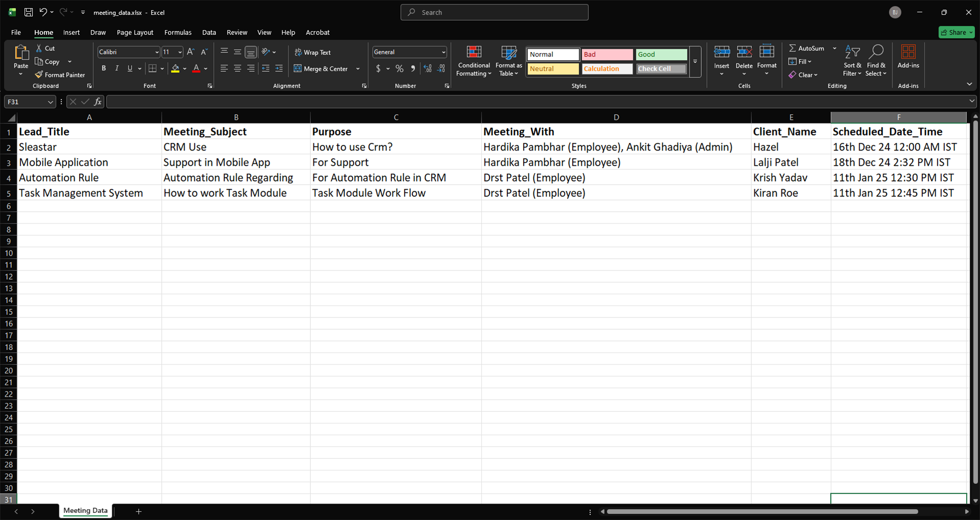Toggle Wrap Text for the cell
Screen dimensions: 980x520
click(x=312, y=52)
